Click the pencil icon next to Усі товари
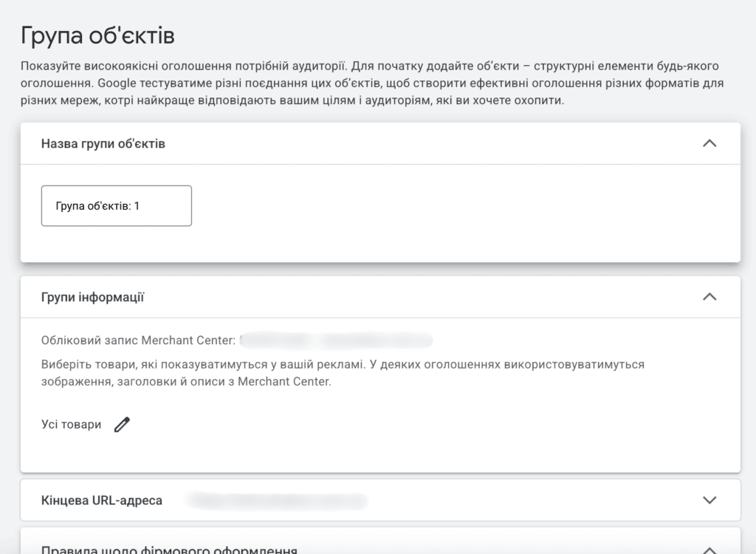The image size is (756, 554). (122, 425)
